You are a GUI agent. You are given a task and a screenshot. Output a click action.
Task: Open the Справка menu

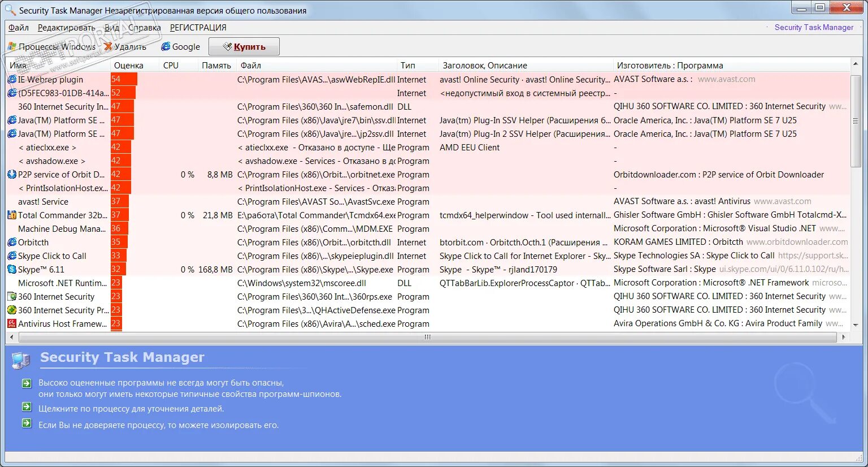pos(145,28)
